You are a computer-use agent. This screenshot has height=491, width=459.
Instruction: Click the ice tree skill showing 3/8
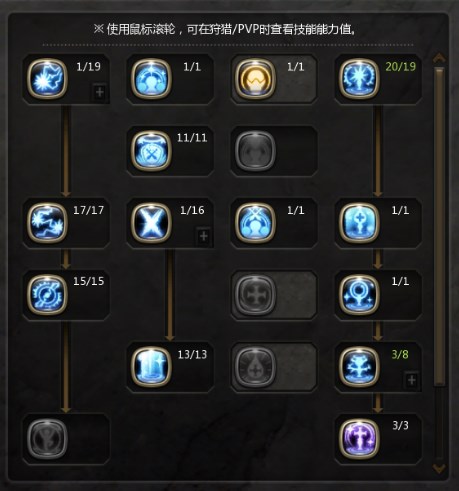[359, 367]
